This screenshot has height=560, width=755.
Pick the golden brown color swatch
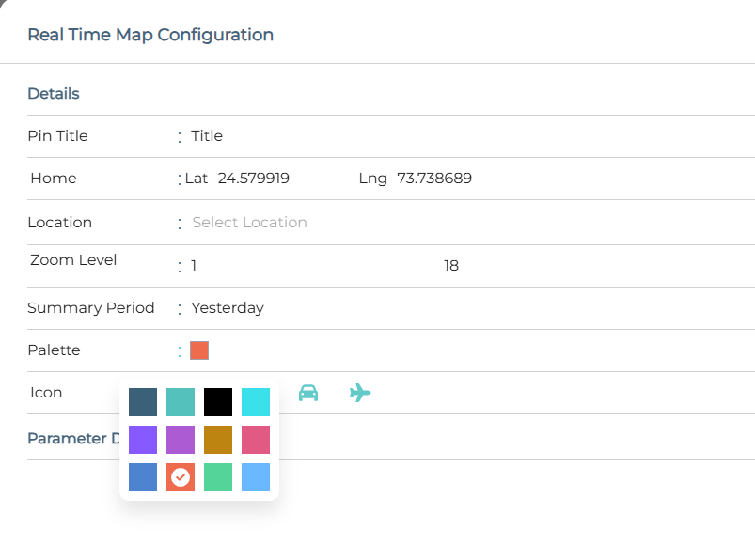[x=218, y=440]
